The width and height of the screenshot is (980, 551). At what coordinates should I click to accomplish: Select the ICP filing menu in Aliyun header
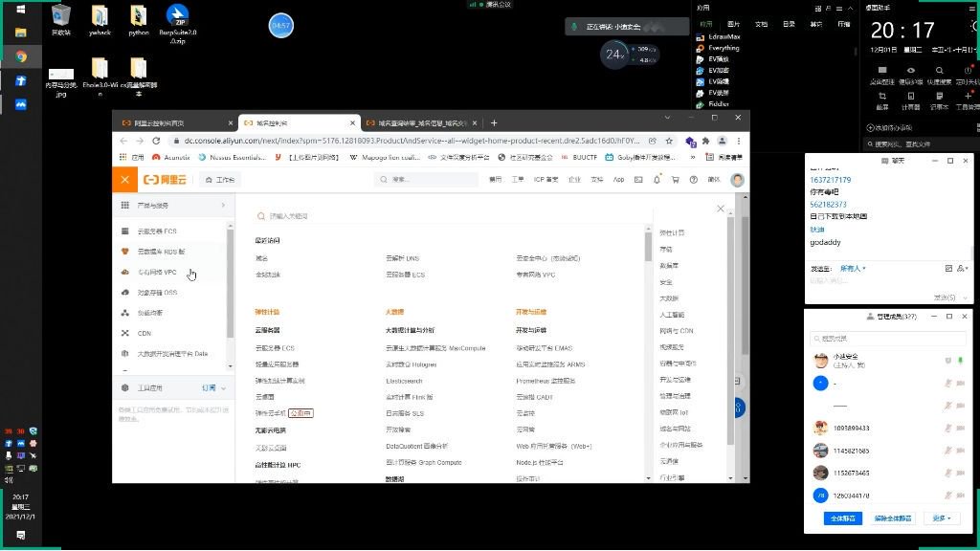click(546, 180)
